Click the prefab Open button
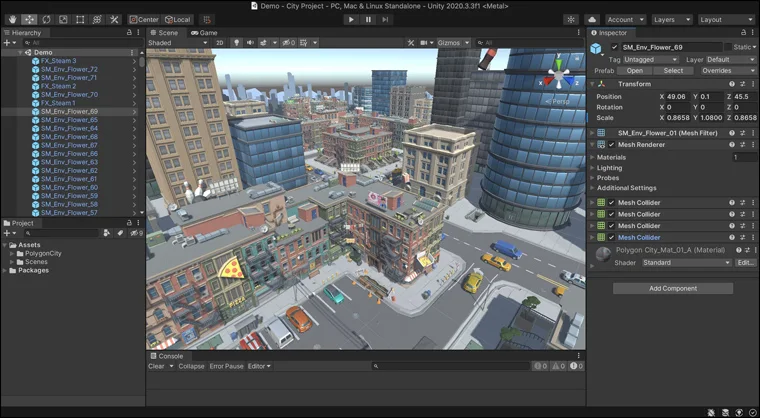 pyautogui.click(x=634, y=71)
